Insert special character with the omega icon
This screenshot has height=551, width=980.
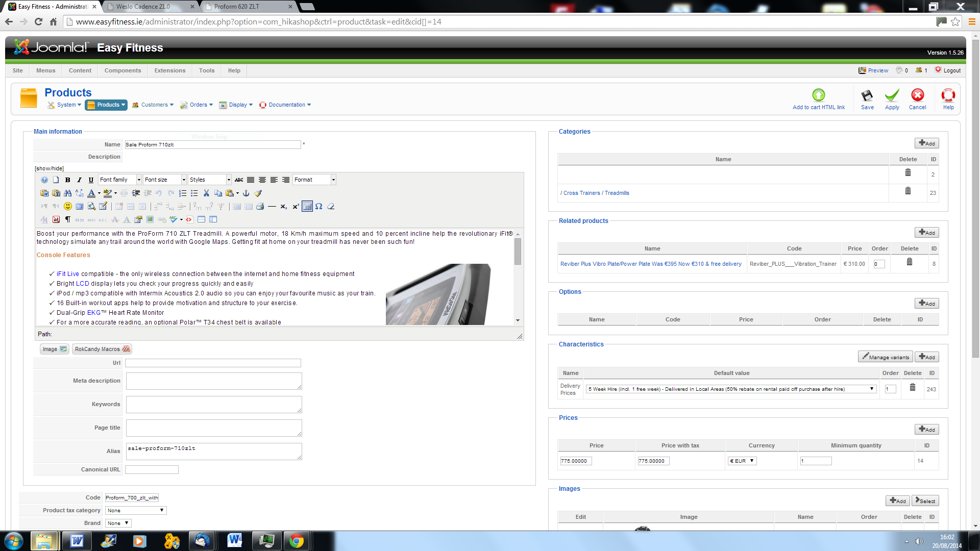click(318, 206)
